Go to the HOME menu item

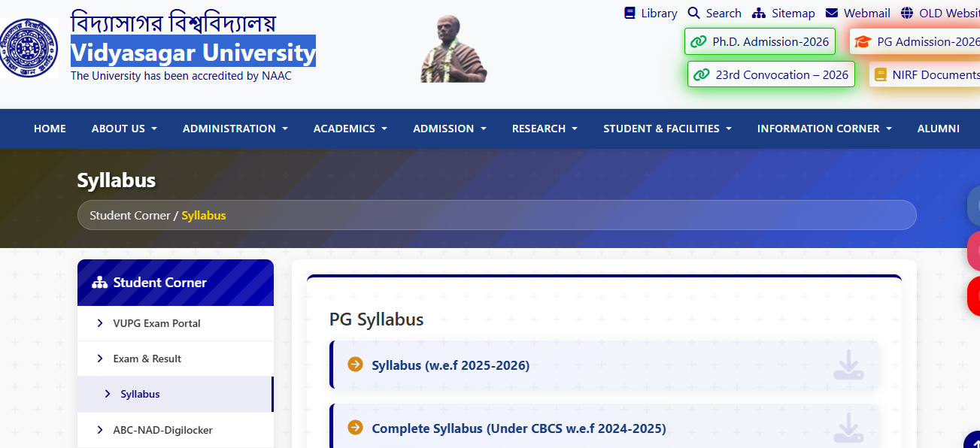pyautogui.click(x=50, y=129)
